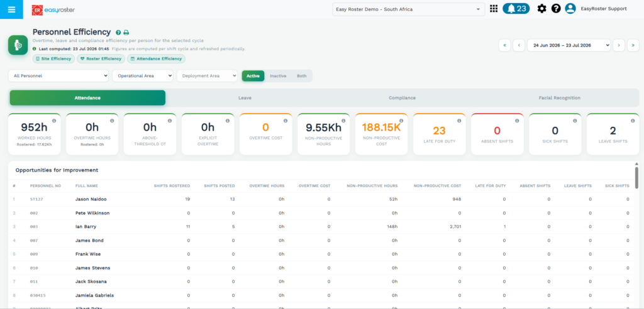Open the help question mark in header

click(x=556, y=9)
